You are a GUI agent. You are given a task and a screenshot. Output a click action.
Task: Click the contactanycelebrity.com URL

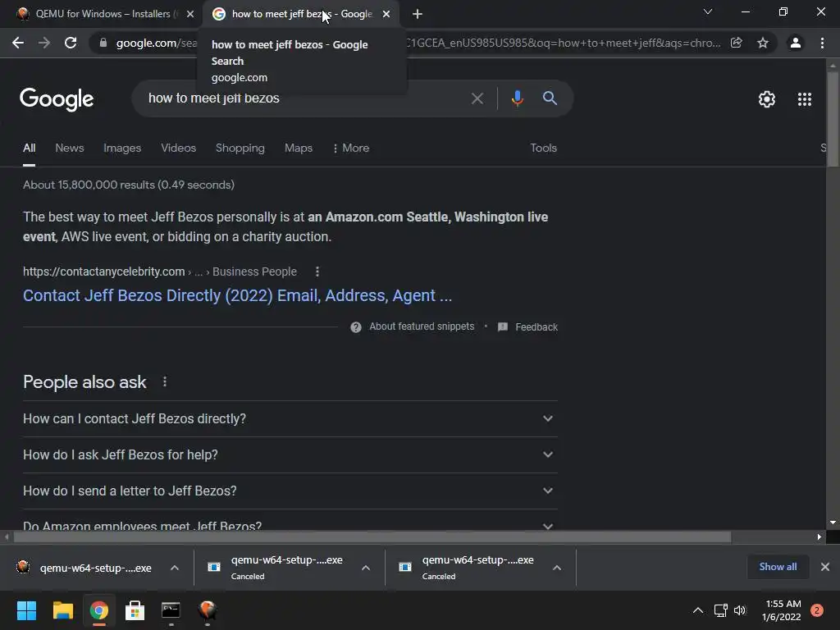point(104,272)
